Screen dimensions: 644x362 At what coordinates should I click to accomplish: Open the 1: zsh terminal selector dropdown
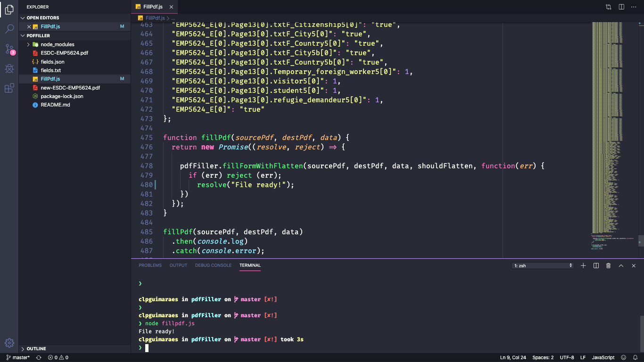[x=543, y=266]
